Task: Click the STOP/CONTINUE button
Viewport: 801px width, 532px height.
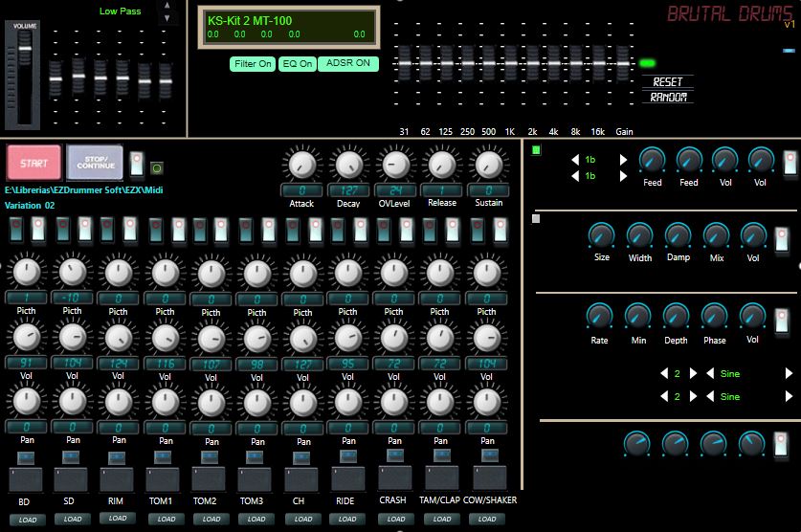Action: coord(95,164)
